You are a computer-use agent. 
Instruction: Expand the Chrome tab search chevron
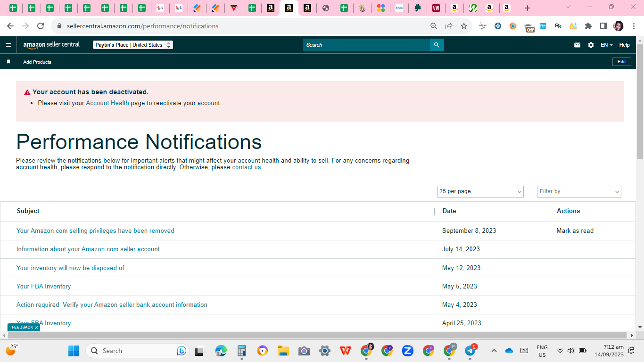(568, 7)
